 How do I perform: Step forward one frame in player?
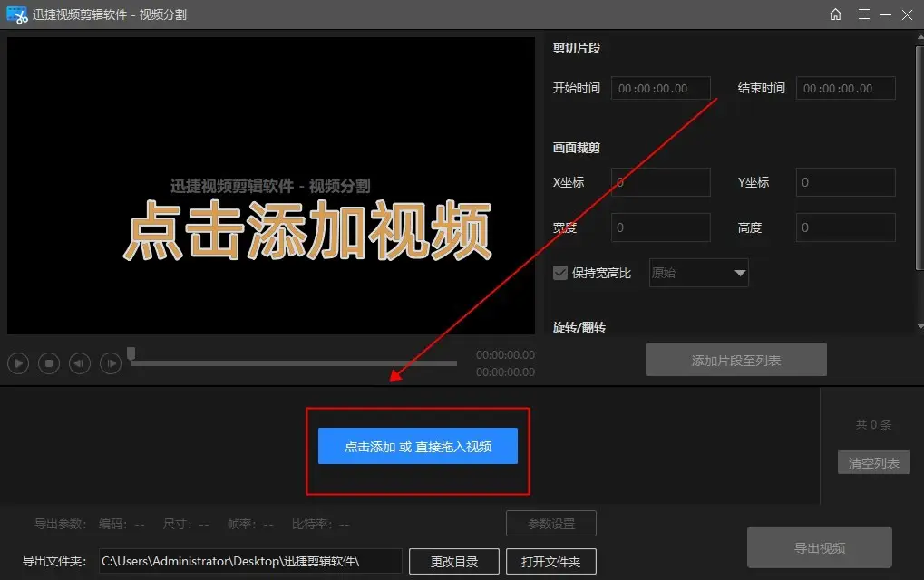[x=111, y=363]
